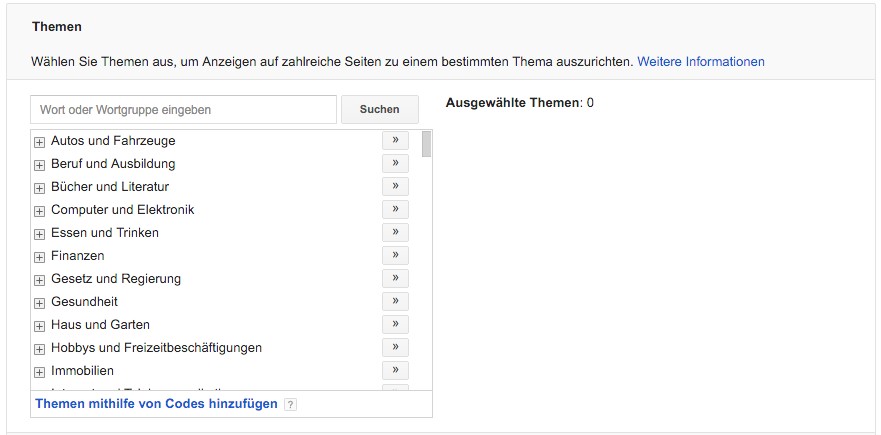Select the Gesundheit label

(84, 302)
